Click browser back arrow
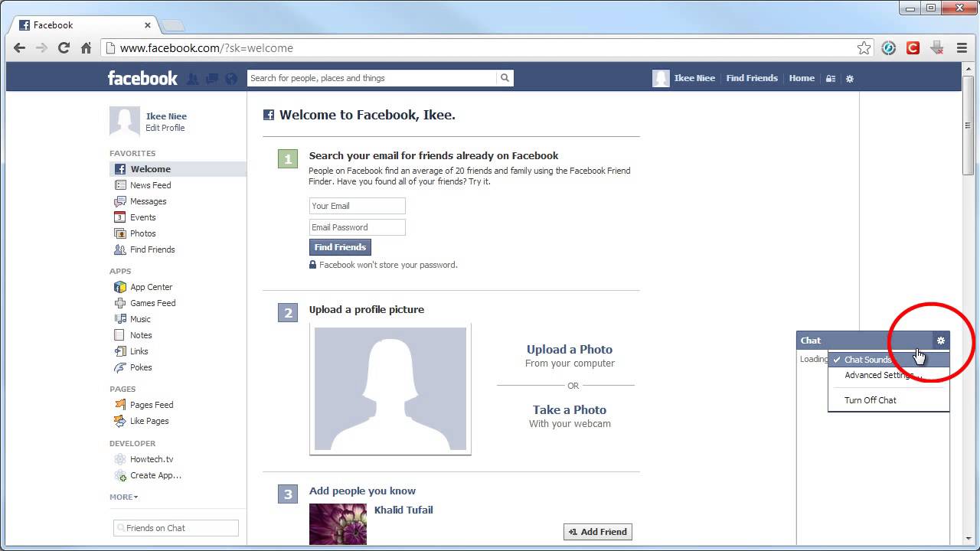Image resolution: width=980 pixels, height=551 pixels. (20, 48)
